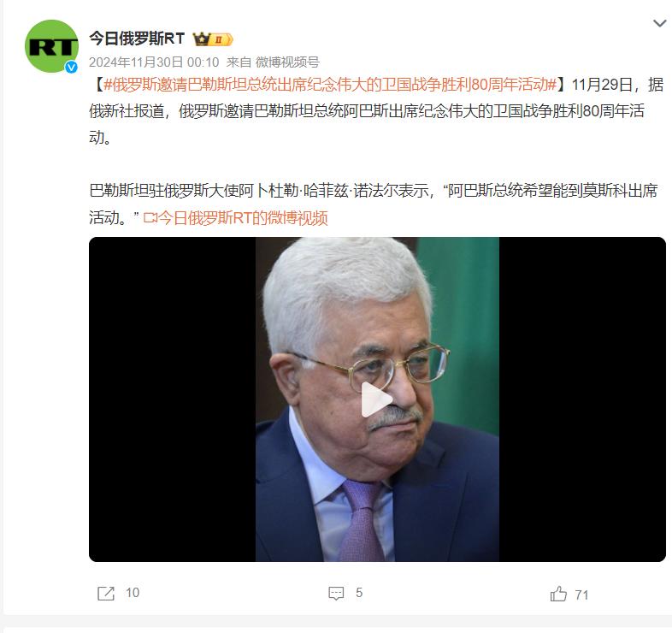The image size is (672, 633).
Task: Open the RT green profile avatar
Action: 52,46
